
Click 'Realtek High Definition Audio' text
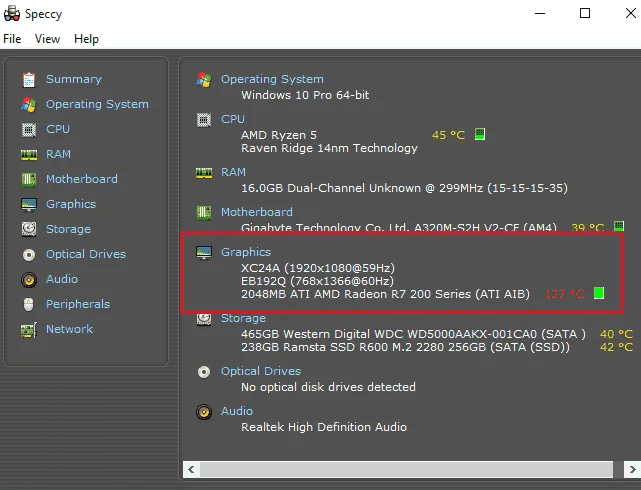324,427
